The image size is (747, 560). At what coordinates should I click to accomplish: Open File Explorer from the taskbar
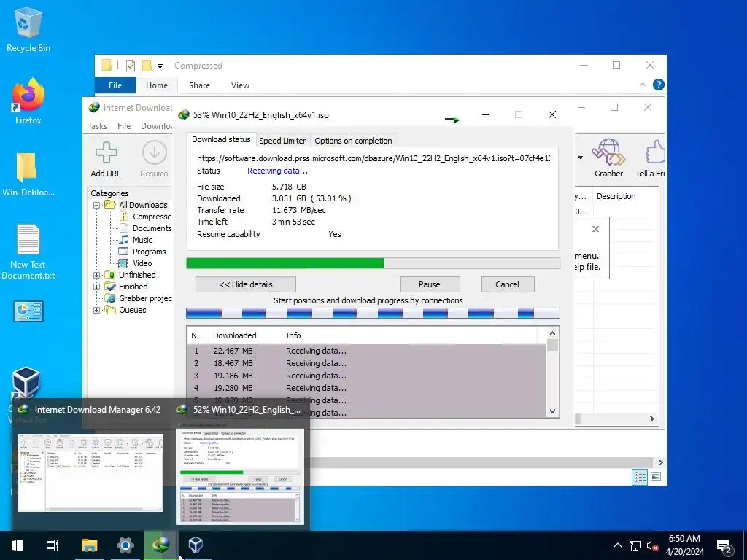coord(89,545)
